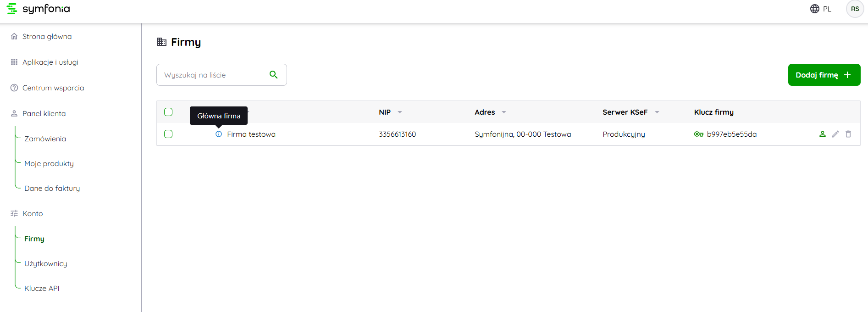Delete Firma testowa using the trash icon
Viewport: 868px width, 312px height.
[848, 134]
